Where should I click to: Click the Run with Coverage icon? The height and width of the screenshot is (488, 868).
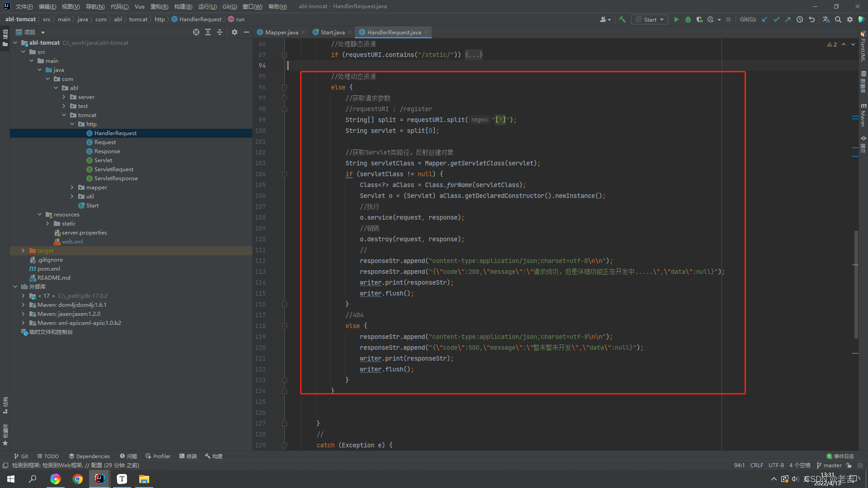point(699,19)
